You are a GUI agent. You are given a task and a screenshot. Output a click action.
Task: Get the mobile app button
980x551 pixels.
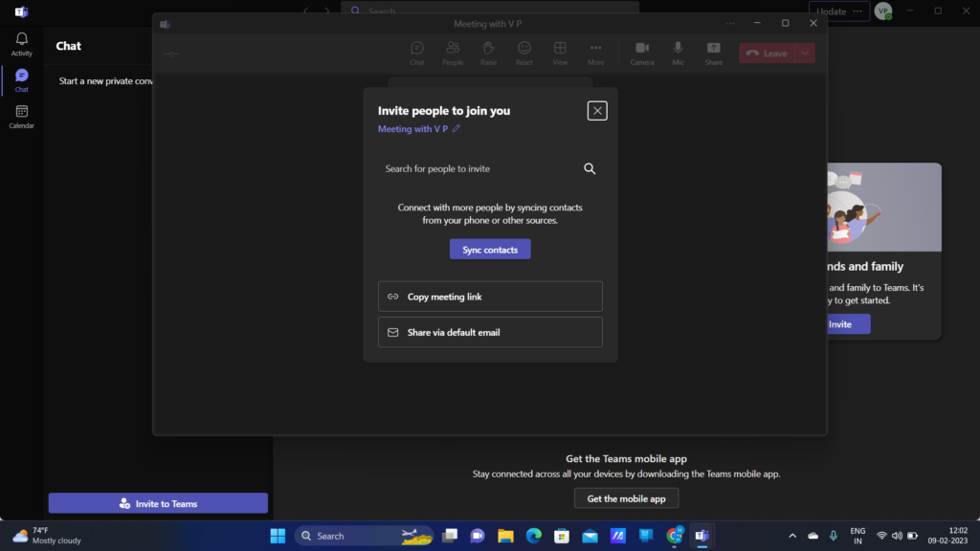click(626, 498)
